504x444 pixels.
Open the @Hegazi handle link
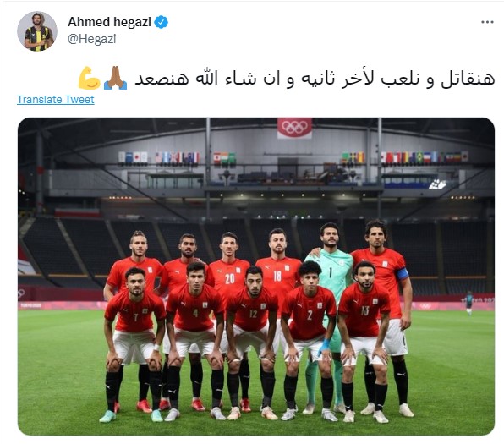[91, 39]
